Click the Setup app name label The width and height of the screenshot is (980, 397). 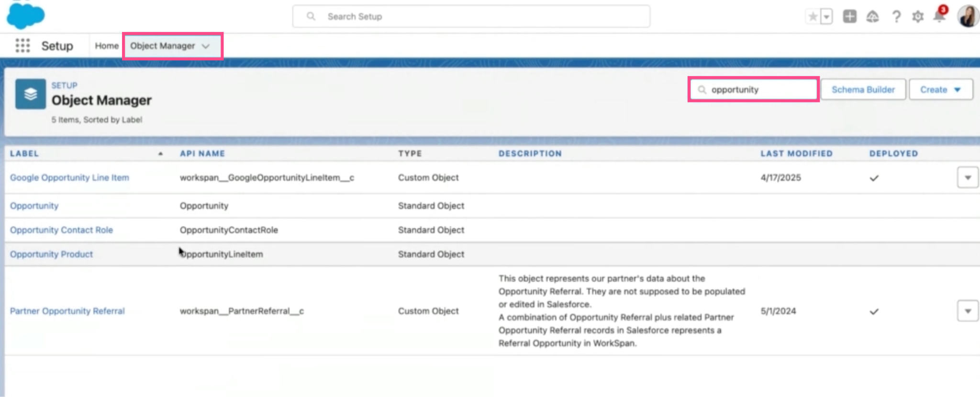(x=57, y=46)
